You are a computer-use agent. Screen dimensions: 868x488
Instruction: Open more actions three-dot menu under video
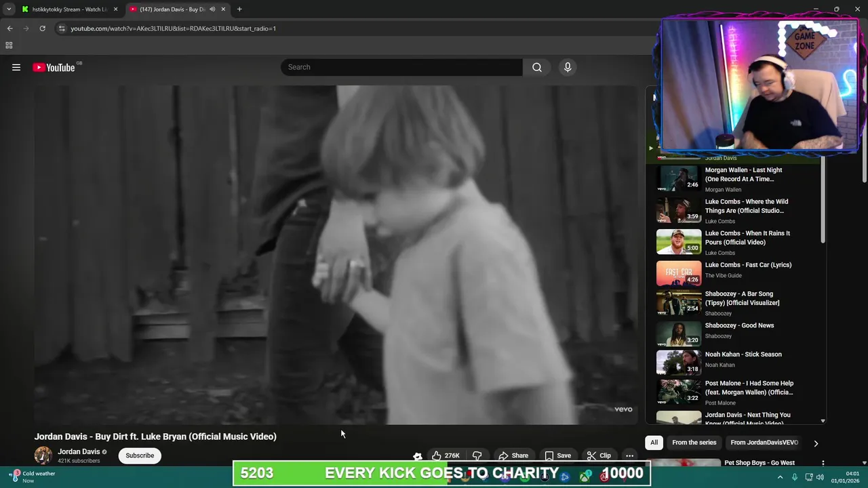point(629,455)
